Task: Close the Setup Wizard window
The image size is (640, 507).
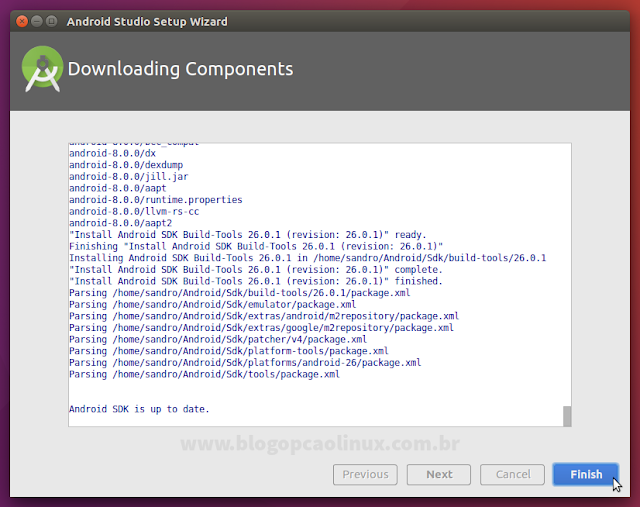Action: tap(22, 21)
